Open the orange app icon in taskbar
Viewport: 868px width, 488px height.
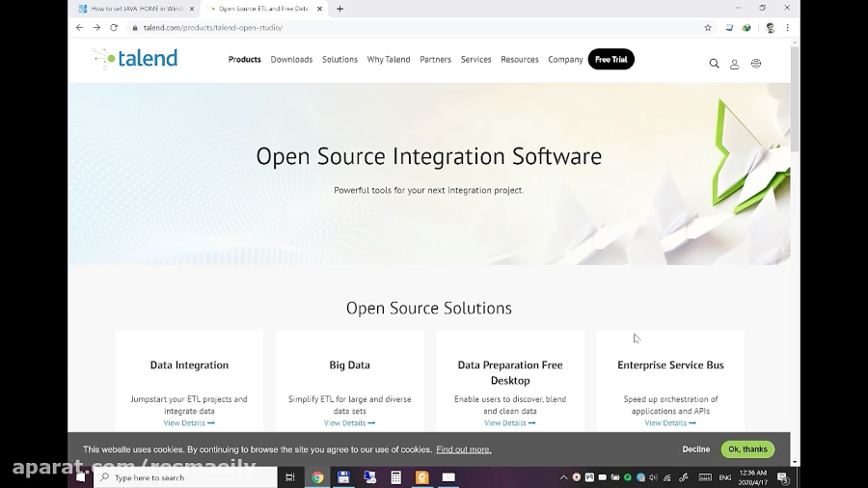tap(422, 477)
